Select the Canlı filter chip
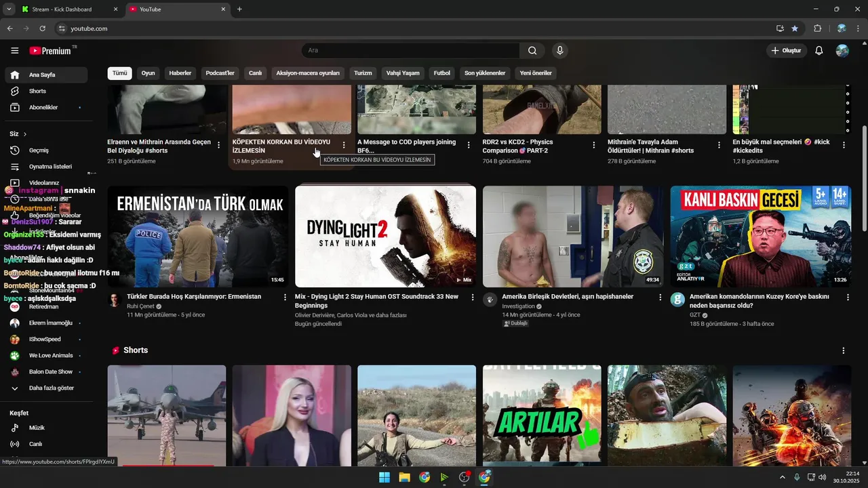This screenshot has width=868, height=488. pyautogui.click(x=255, y=73)
